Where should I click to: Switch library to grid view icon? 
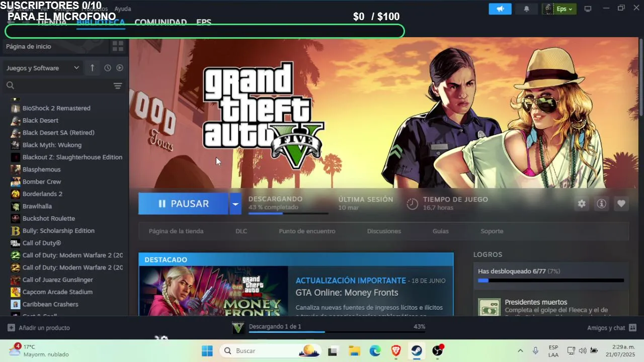(x=118, y=46)
